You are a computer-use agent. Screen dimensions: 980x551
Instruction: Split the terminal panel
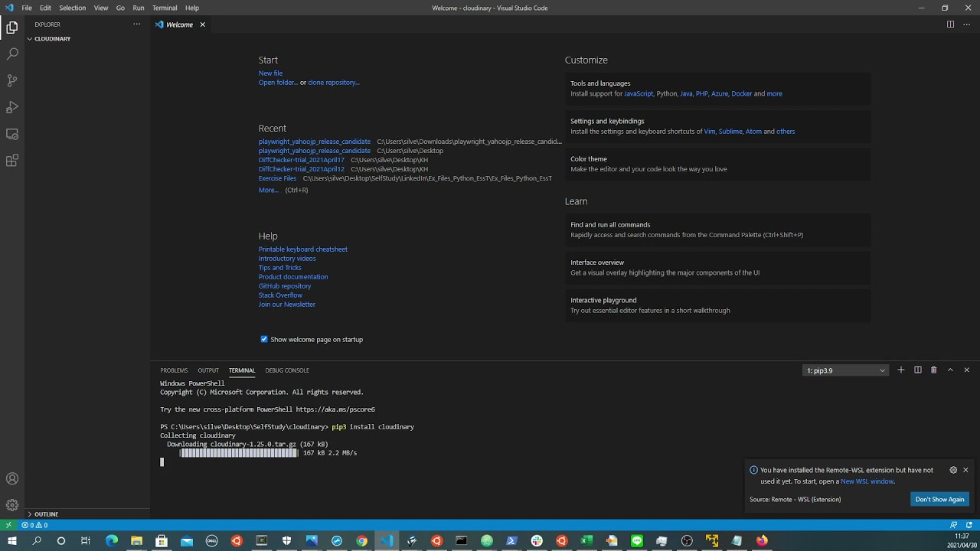[918, 370]
